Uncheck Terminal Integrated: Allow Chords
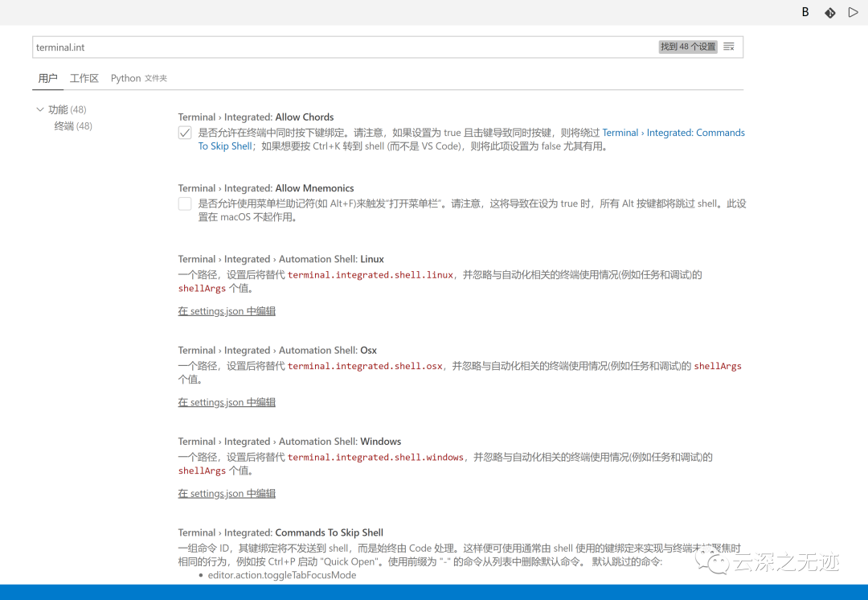 coord(184,132)
